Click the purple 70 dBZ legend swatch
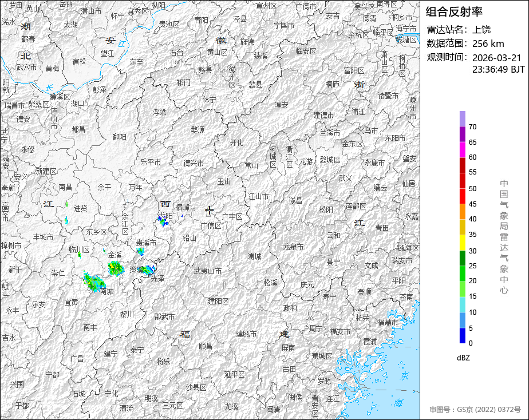529x420 pixels. click(462, 119)
